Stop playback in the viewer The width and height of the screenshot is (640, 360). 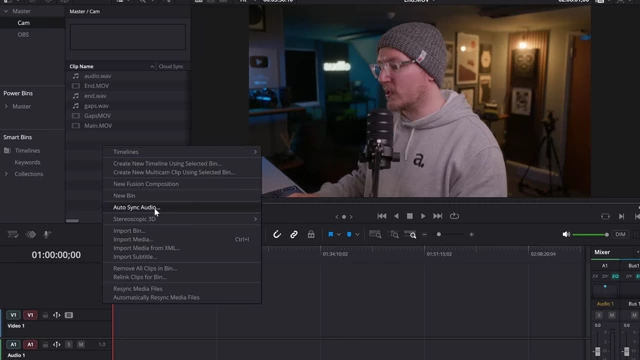pos(409,216)
